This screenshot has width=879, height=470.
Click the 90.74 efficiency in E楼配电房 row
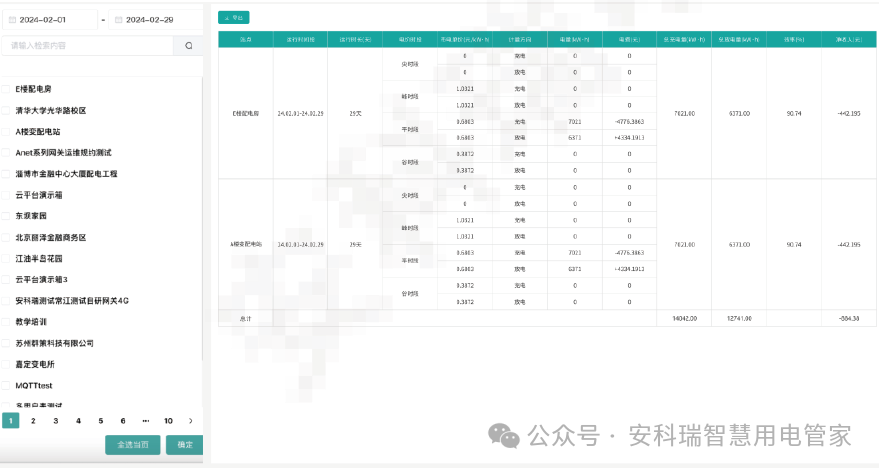pos(794,113)
